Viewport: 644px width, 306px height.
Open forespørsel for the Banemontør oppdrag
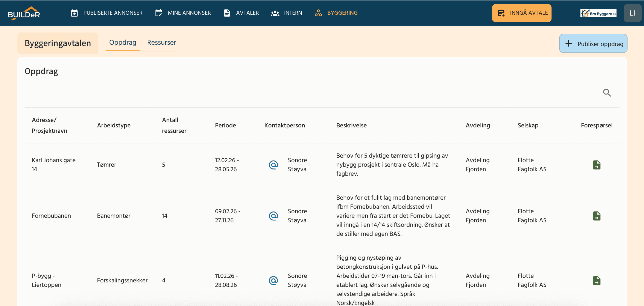[597, 216]
